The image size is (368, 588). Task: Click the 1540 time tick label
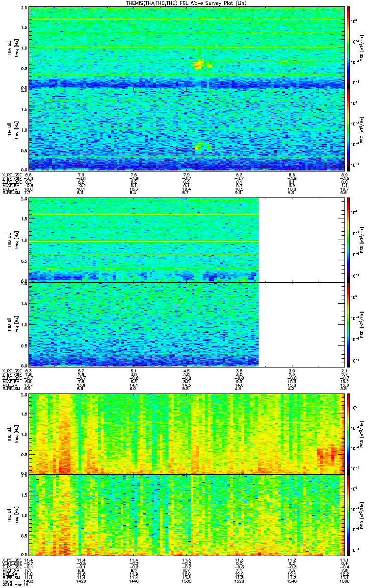tap(291, 581)
